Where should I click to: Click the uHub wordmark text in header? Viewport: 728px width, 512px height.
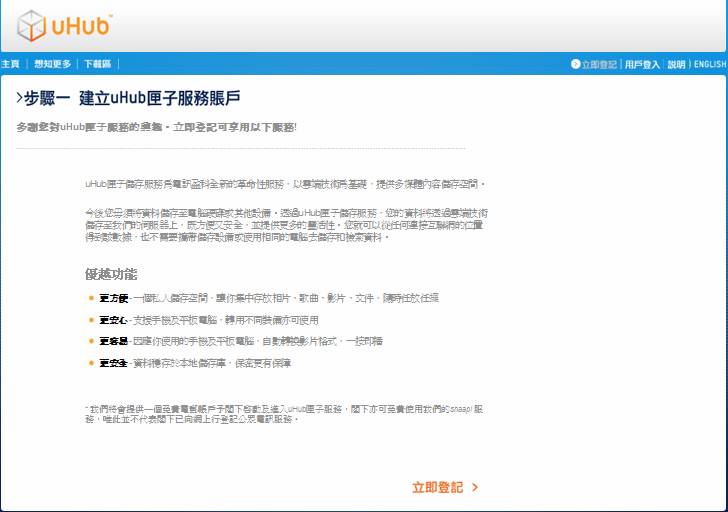click(81, 26)
